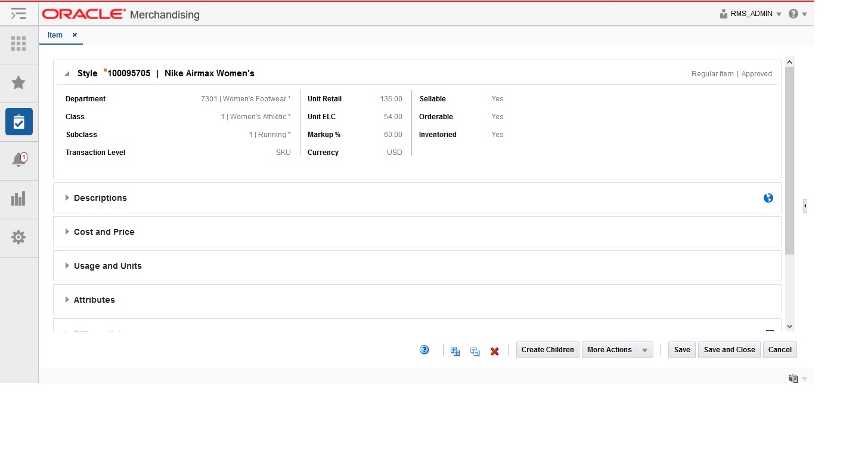The width and height of the screenshot is (868, 472).
Task: Click the style number 100095705
Action: (129, 73)
